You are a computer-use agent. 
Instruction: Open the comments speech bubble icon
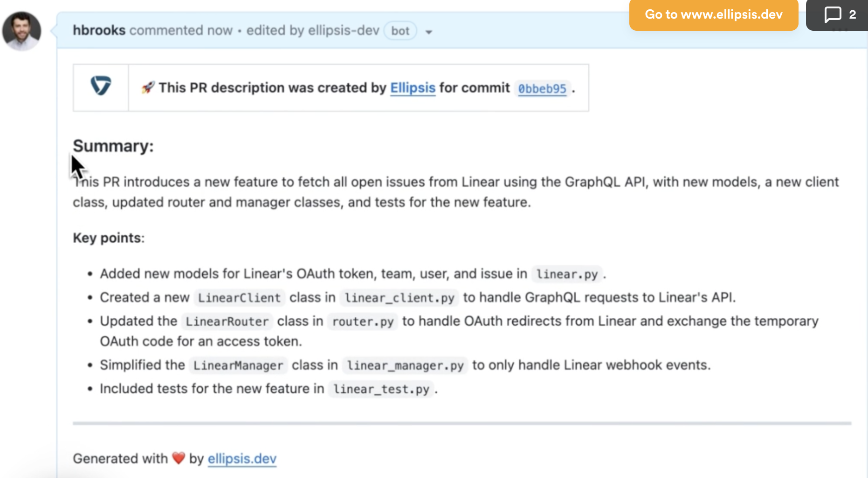(x=833, y=15)
